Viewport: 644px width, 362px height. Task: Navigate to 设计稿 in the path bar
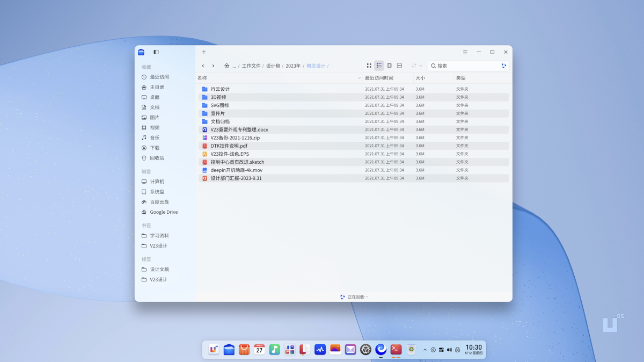273,66
